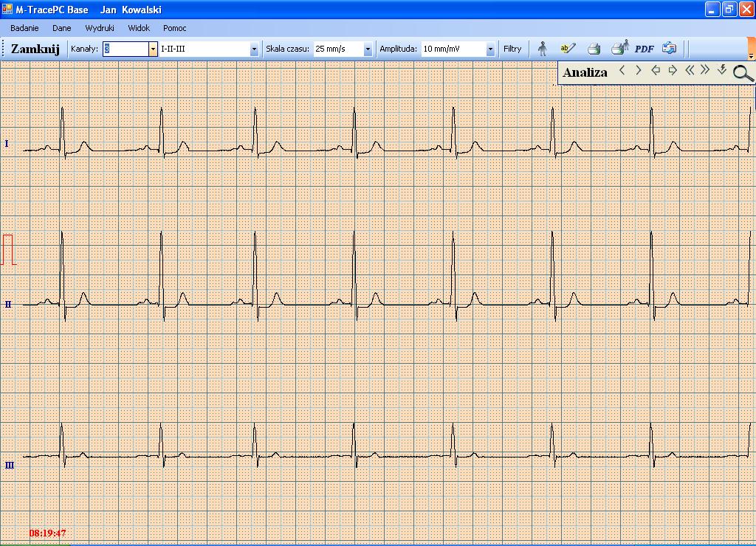Click the lead I label on ECG
Viewport: 756px width, 546px height.
click(x=7, y=144)
